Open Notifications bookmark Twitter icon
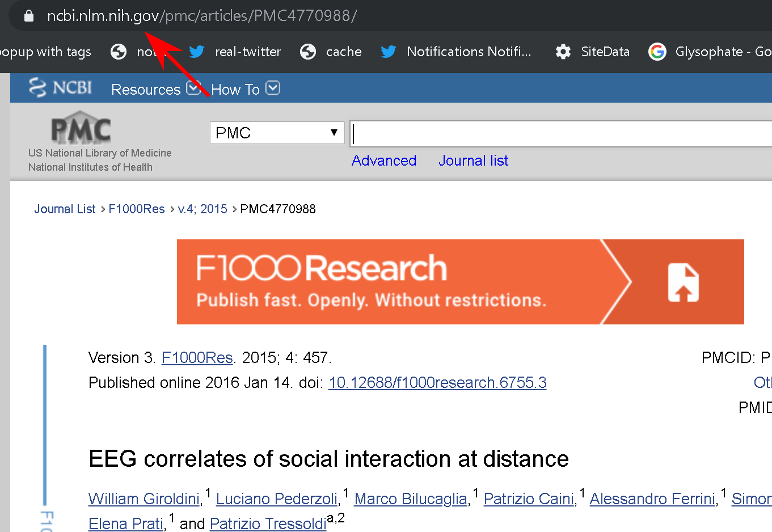 pos(389,52)
